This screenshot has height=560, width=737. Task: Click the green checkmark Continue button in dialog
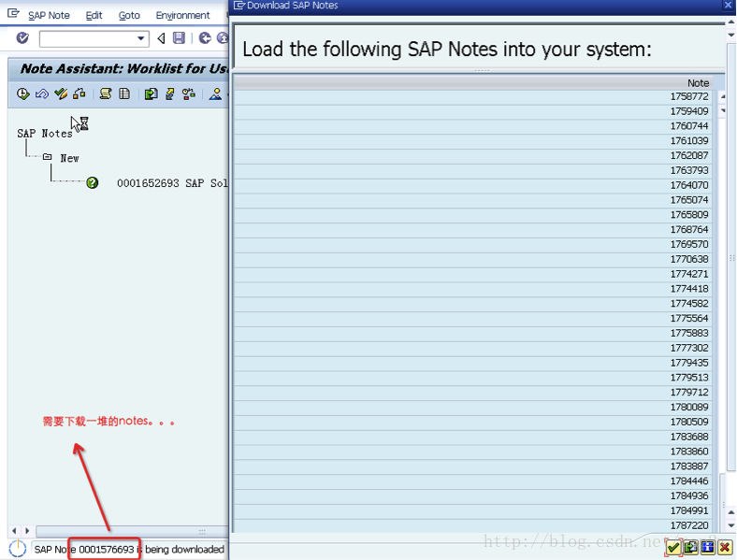[x=673, y=547]
